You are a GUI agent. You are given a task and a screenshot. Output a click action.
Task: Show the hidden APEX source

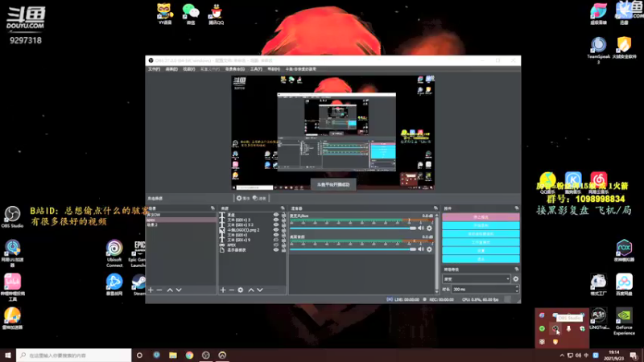pos(276,245)
